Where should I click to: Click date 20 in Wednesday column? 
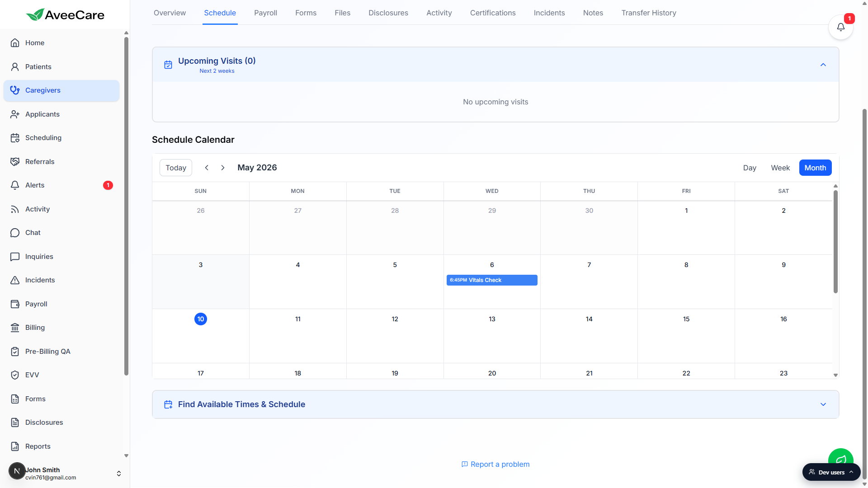coord(492,373)
